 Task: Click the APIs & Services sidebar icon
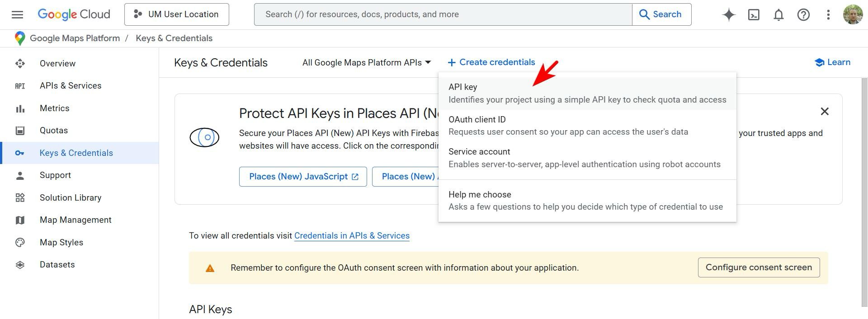[x=20, y=86]
